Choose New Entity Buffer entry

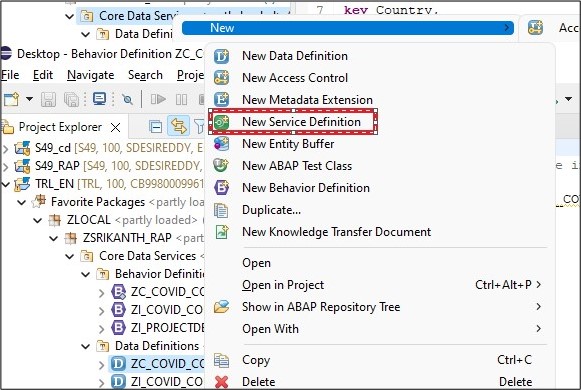click(288, 144)
